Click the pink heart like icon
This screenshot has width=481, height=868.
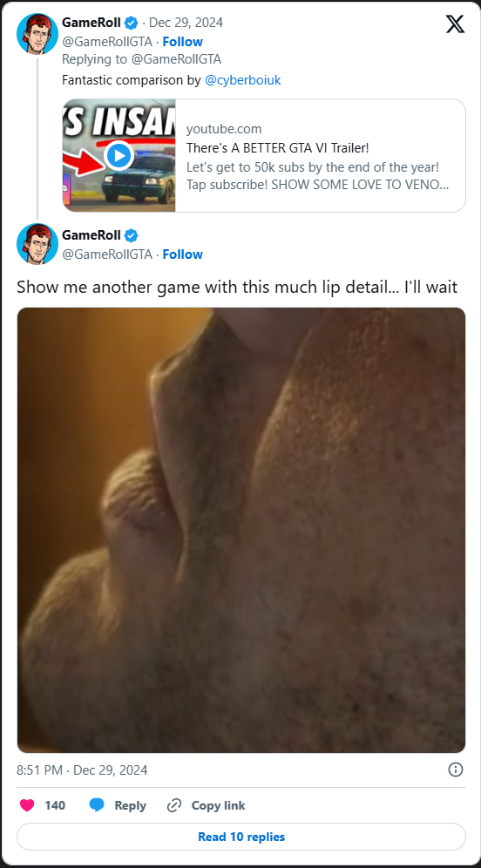tap(27, 805)
